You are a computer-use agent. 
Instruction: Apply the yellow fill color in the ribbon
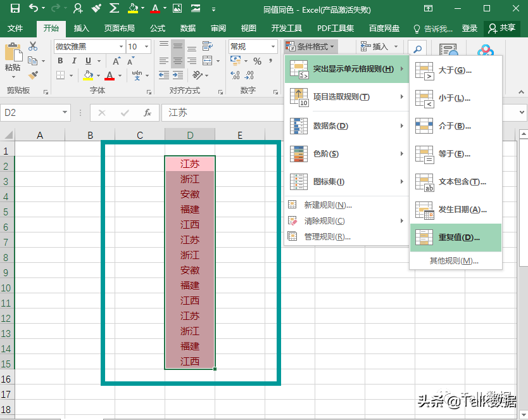pos(88,75)
